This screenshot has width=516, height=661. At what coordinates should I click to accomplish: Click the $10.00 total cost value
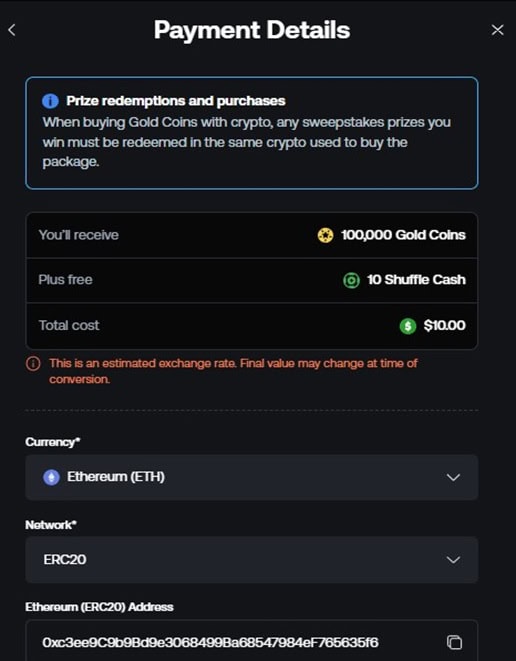(x=444, y=325)
